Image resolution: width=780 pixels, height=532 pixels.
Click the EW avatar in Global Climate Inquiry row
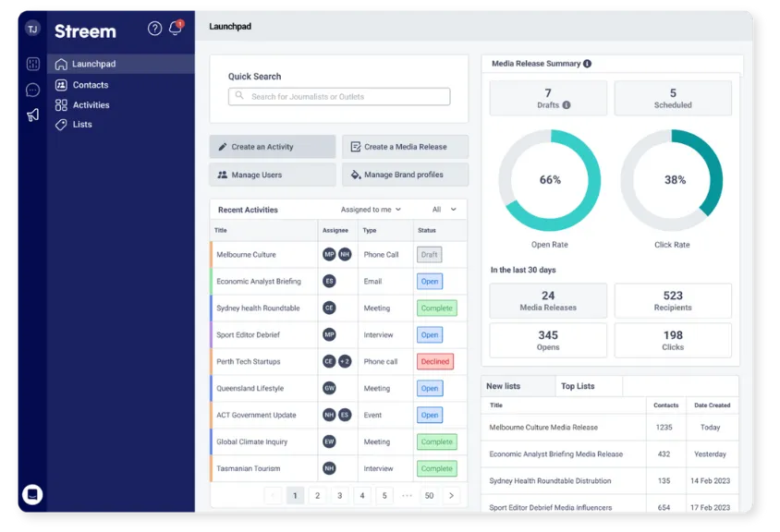point(329,441)
